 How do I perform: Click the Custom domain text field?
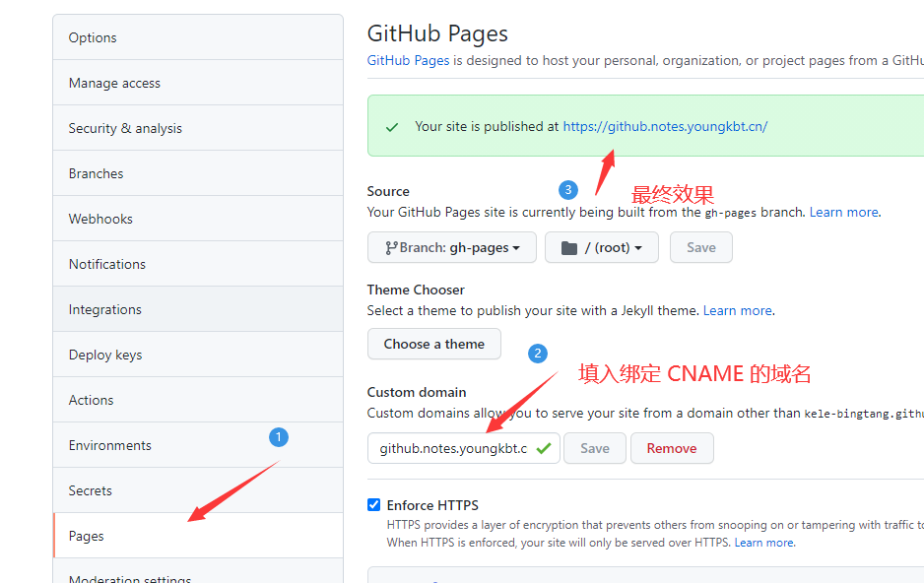[453, 448]
